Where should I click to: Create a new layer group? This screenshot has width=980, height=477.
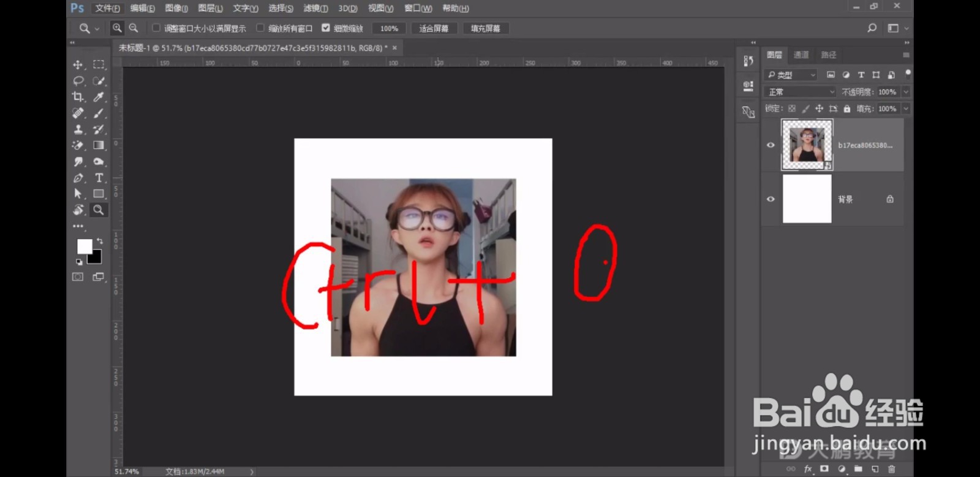click(858, 468)
